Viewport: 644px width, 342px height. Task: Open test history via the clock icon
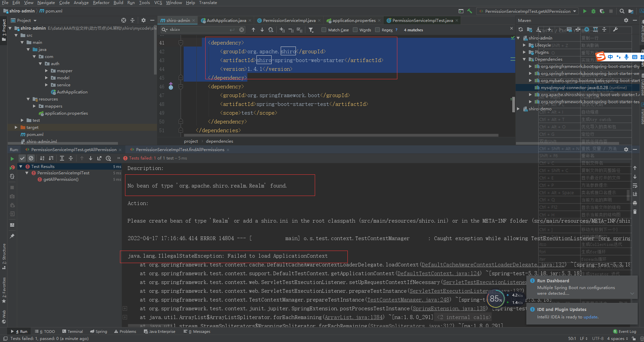[108, 158]
